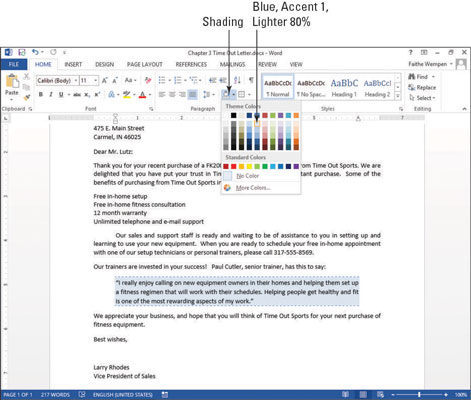The width and height of the screenshot is (471, 400).
Task: Open the PAGE LAYOUT tab
Action: pyautogui.click(x=145, y=64)
